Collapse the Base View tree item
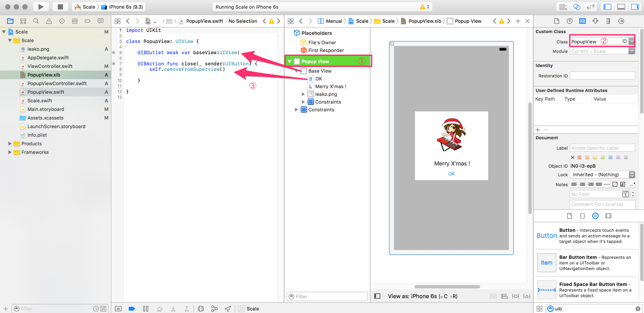Screen dimensions: 644x313 pos(297,71)
